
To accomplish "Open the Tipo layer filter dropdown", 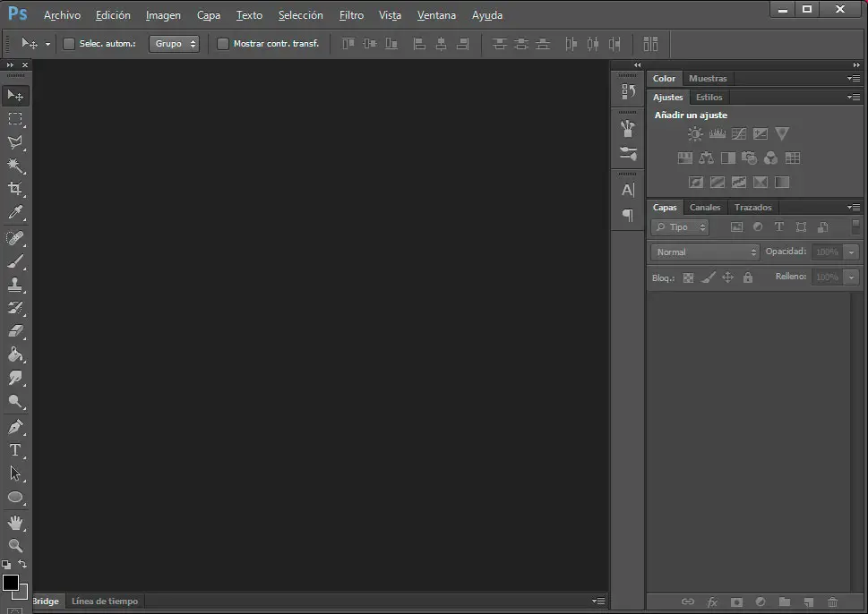I will point(680,227).
